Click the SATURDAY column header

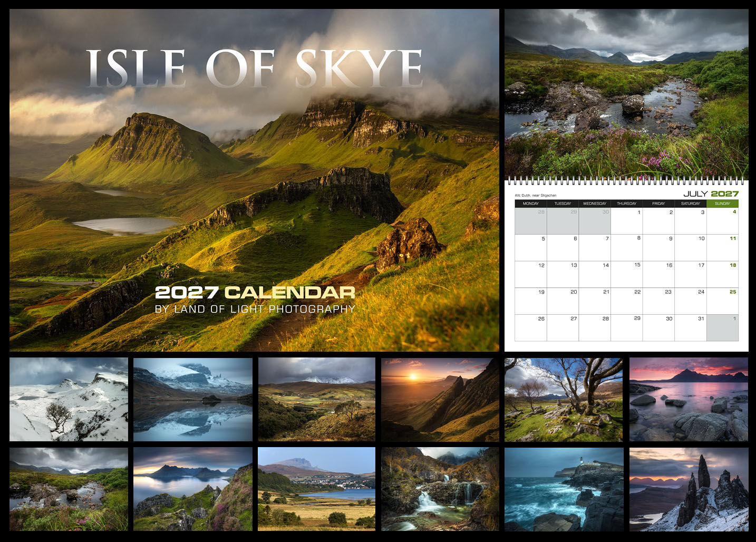click(691, 204)
